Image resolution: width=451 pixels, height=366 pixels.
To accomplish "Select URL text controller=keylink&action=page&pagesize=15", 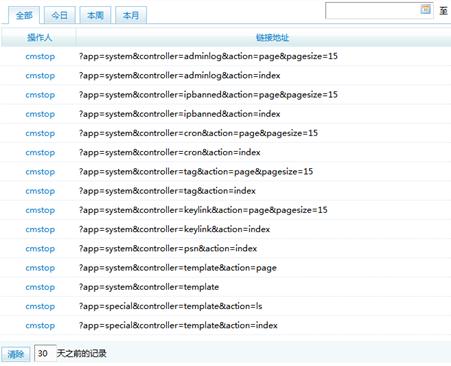I will point(203,210).
